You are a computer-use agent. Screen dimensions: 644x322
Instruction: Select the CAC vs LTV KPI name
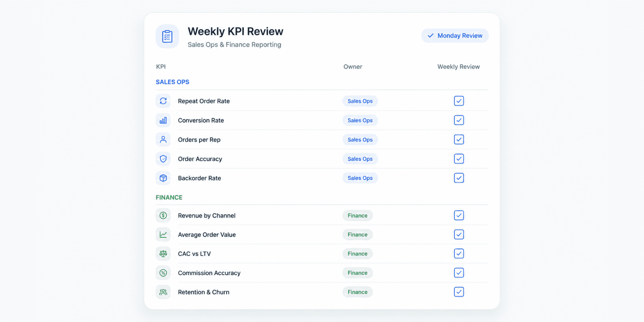pos(194,254)
